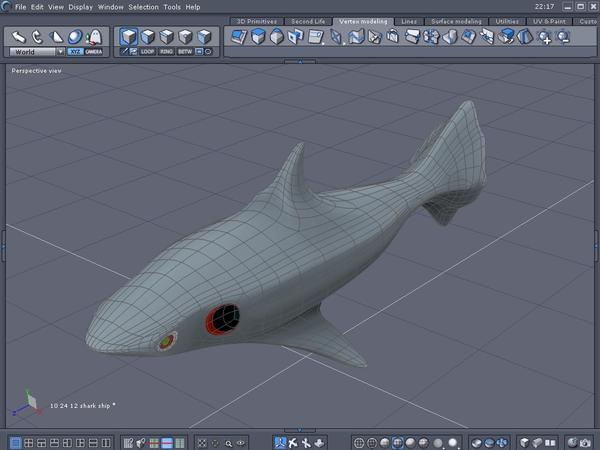Toggle the rectangle selection mode
600x450 pixels.
[x=199, y=51]
